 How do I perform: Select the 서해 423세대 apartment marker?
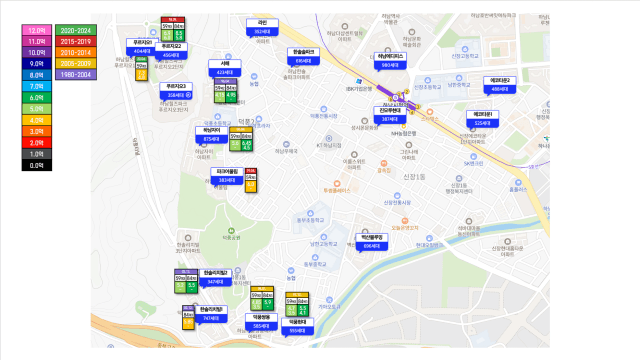tap(224, 68)
